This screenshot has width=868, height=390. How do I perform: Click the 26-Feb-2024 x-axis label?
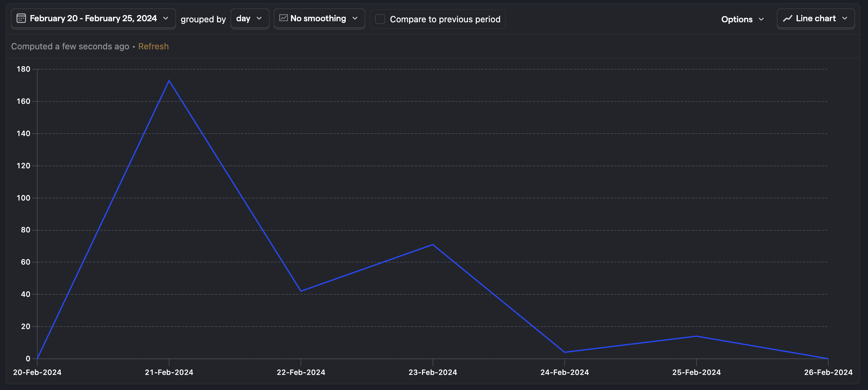[x=828, y=373]
